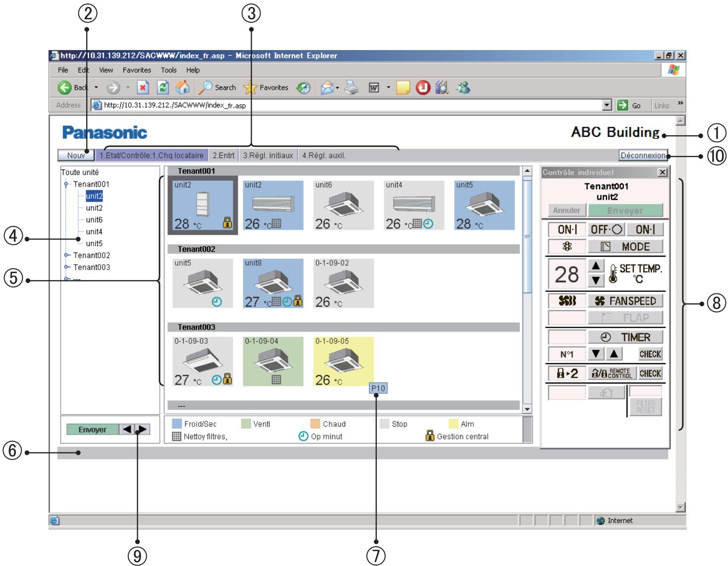Click the Word edit icon in toolbar
Screen dimensions: 728x566
click(x=374, y=88)
